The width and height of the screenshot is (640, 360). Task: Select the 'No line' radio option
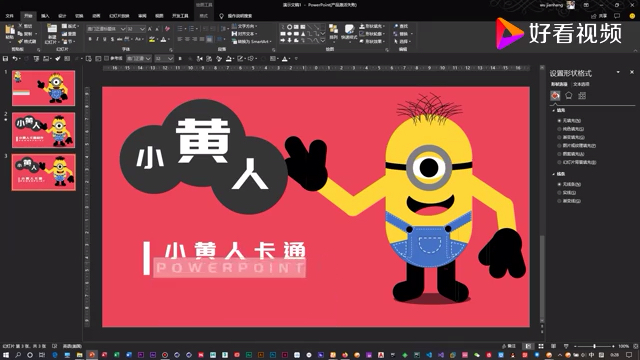(x=559, y=184)
